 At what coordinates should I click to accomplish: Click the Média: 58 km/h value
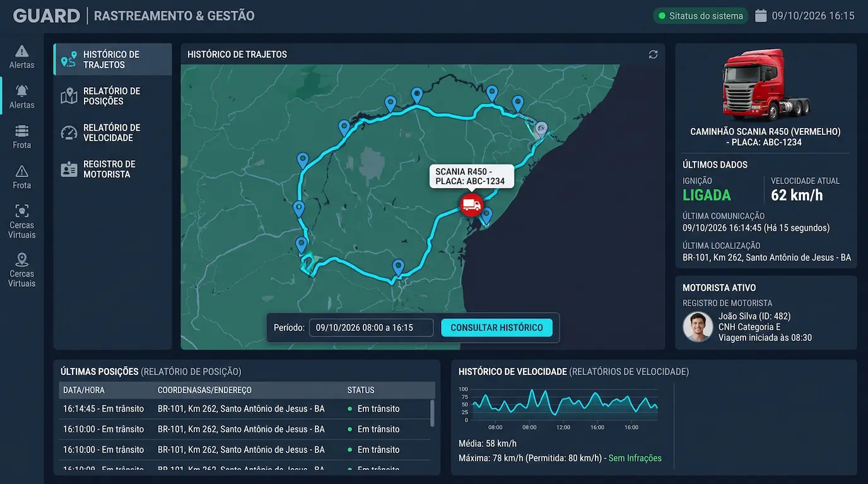[x=488, y=444]
